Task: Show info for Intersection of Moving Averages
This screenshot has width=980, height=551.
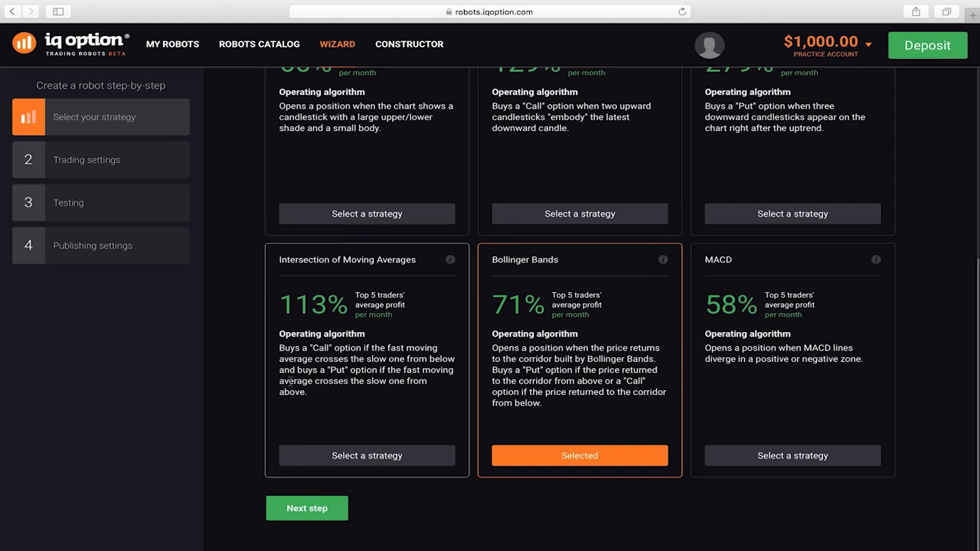Action: pyautogui.click(x=450, y=259)
